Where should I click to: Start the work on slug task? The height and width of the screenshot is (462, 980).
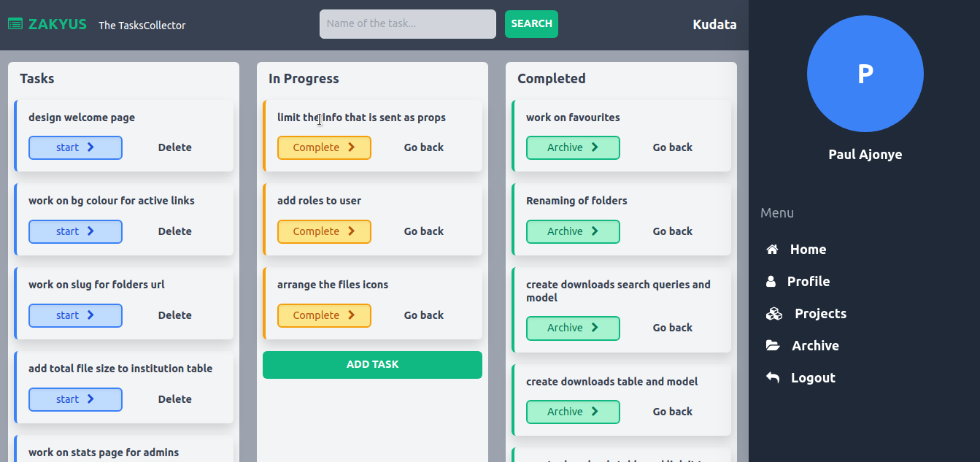(x=75, y=315)
